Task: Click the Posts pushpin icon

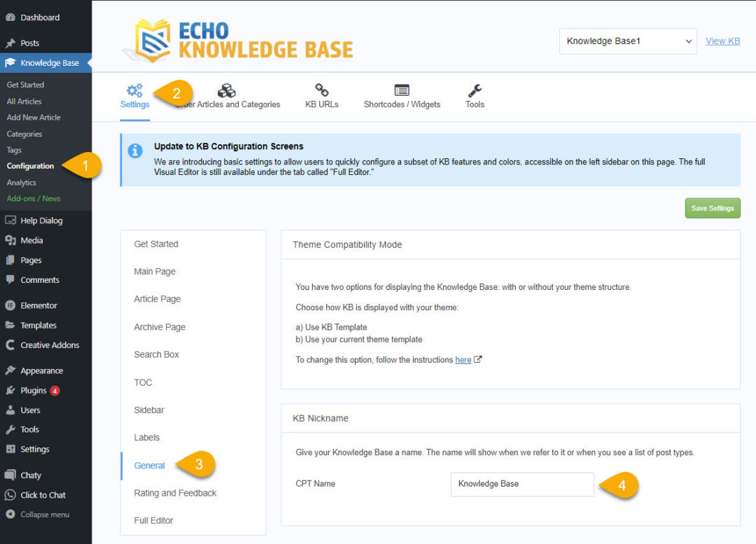Action: [x=10, y=43]
